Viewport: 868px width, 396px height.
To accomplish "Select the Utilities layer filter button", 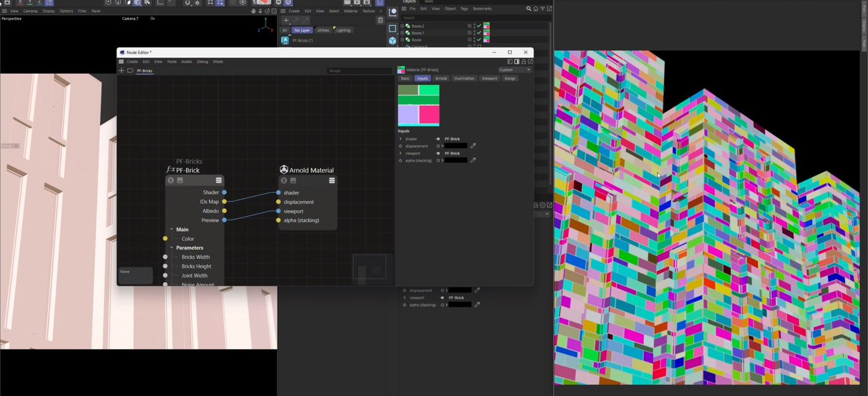I will (323, 30).
